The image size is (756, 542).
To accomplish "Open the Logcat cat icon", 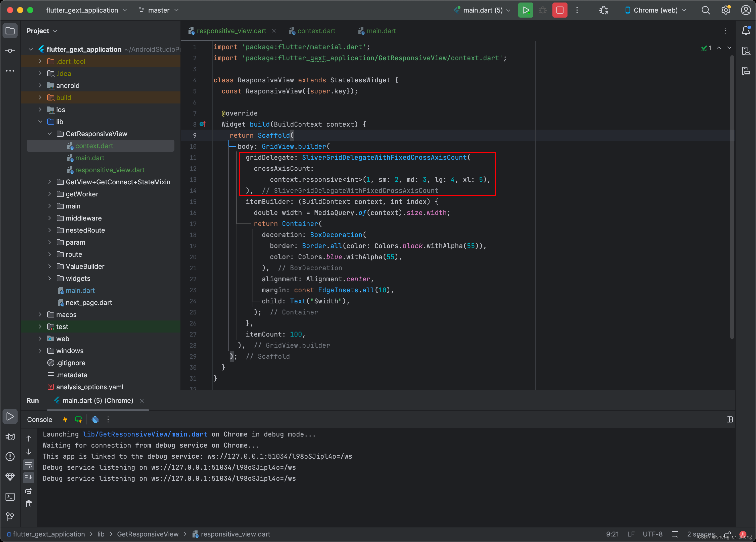I will [10, 437].
